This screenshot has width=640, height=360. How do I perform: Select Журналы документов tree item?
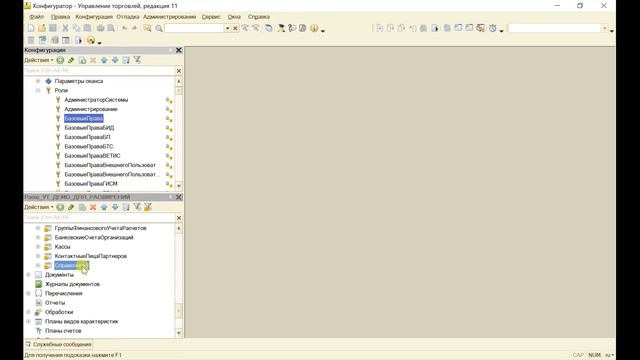tap(72, 284)
